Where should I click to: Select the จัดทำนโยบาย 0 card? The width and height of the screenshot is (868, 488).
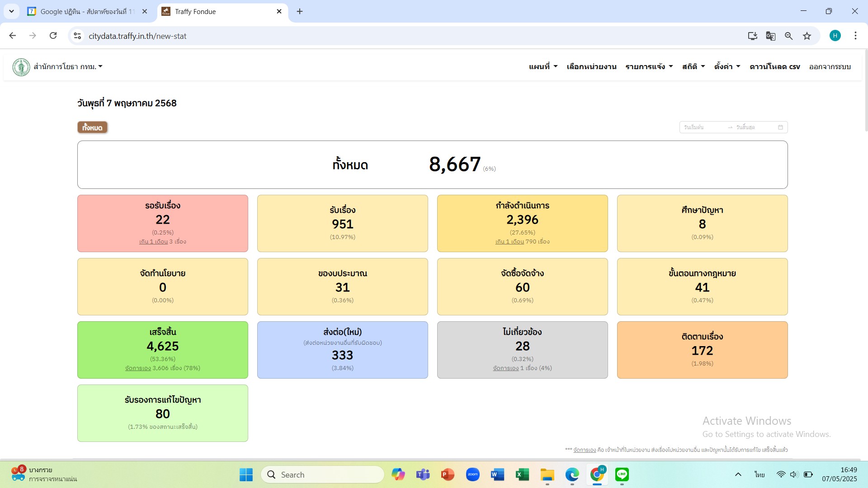(163, 286)
